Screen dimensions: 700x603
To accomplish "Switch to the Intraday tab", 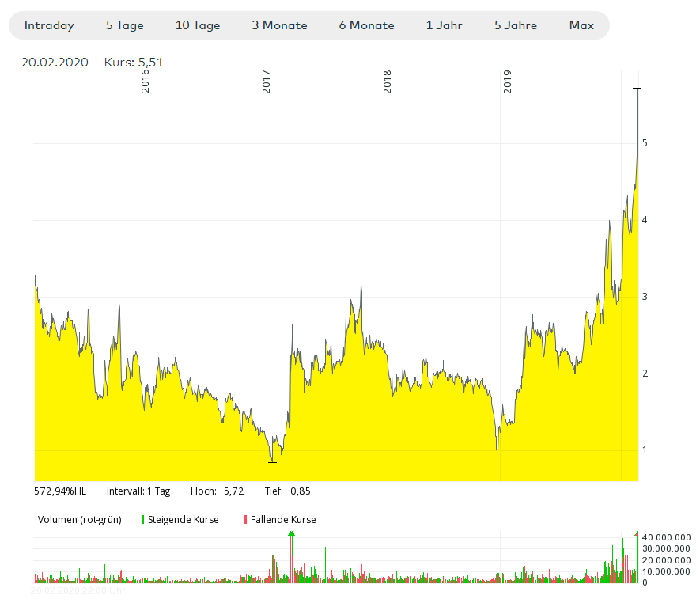I will (x=49, y=25).
